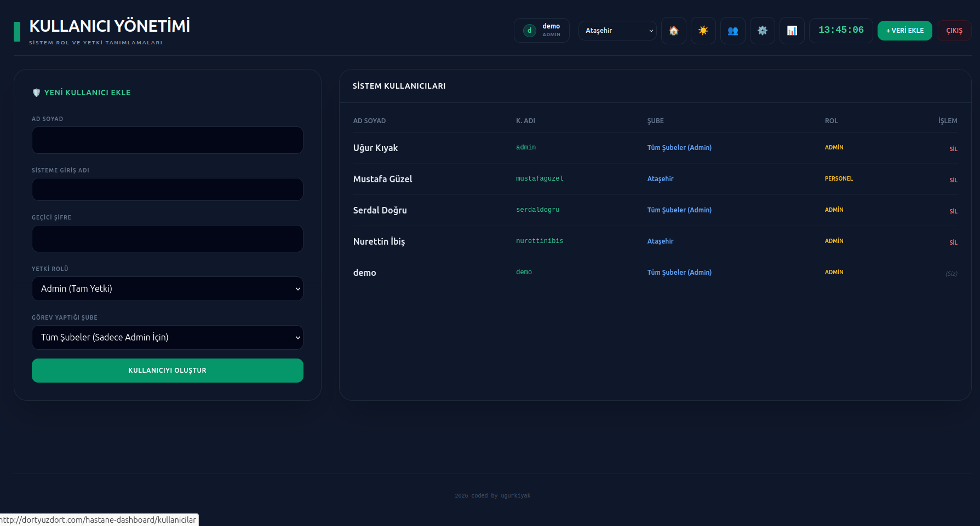This screenshot has height=526, width=980.
Task: Click the demo user avatar
Action: (x=529, y=31)
